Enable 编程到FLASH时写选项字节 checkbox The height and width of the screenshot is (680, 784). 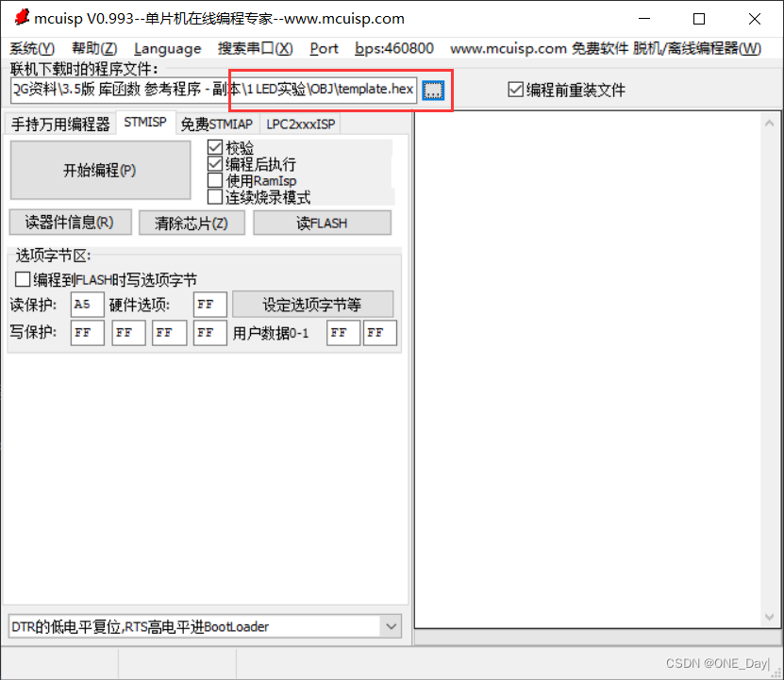(23, 279)
